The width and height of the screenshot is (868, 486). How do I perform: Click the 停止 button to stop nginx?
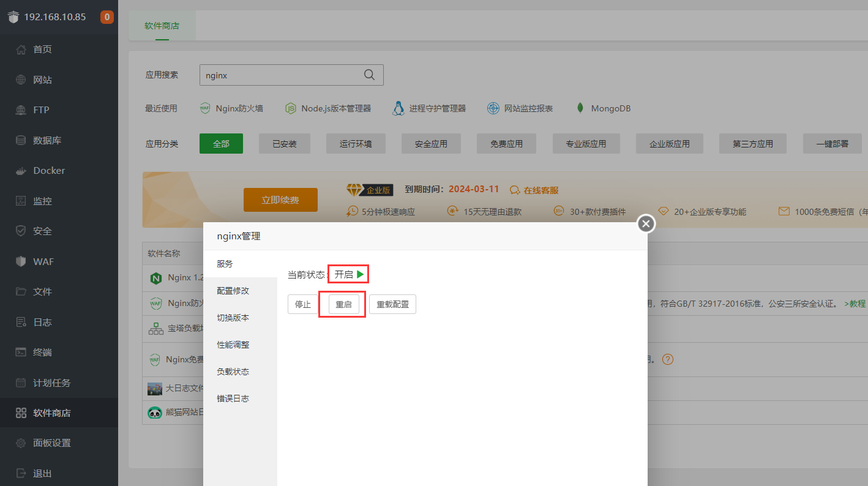coord(303,304)
